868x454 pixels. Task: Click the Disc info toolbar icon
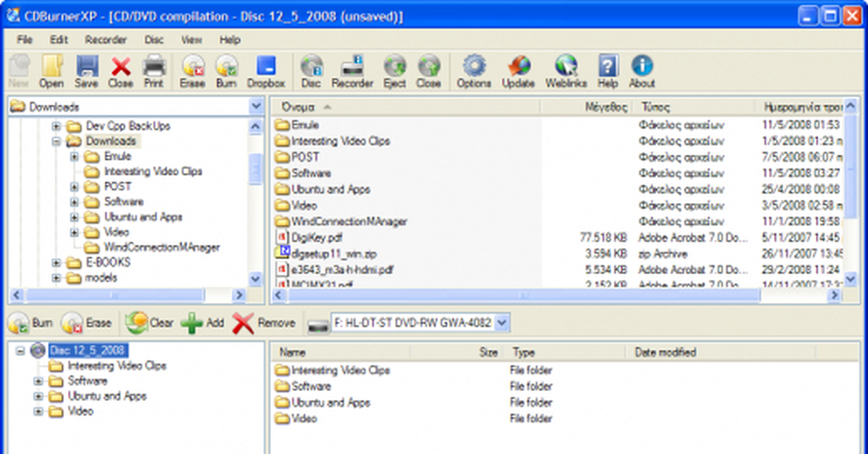311,72
